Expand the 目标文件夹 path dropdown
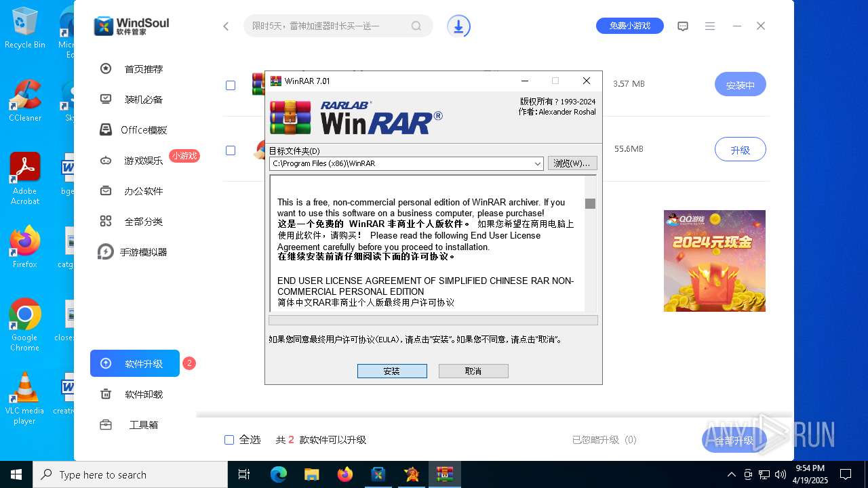868x488 pixels. (537, 163)
